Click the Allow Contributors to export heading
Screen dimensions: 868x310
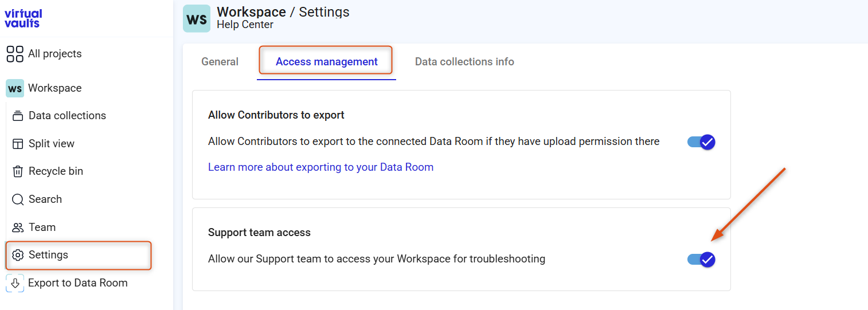[x=276, y=115]
